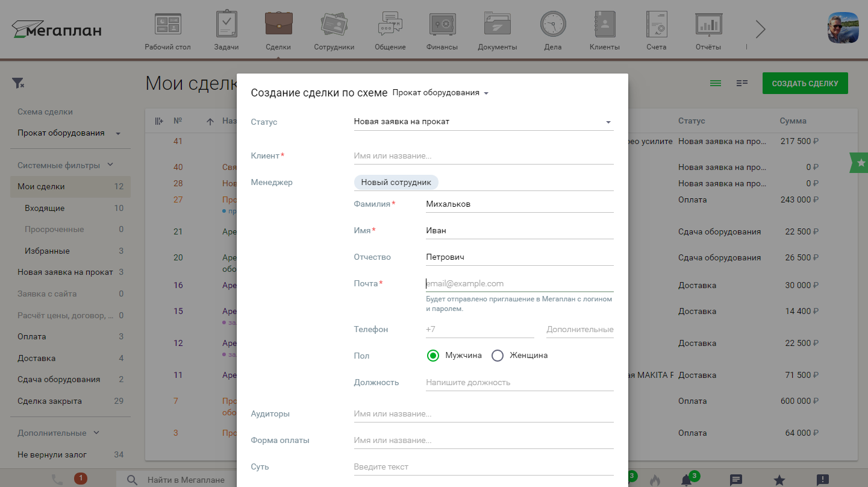Image resolution: width=868 pixels, height=487 pixels.
Task: Open the Клиенты address book
Action: pos(604,31)
